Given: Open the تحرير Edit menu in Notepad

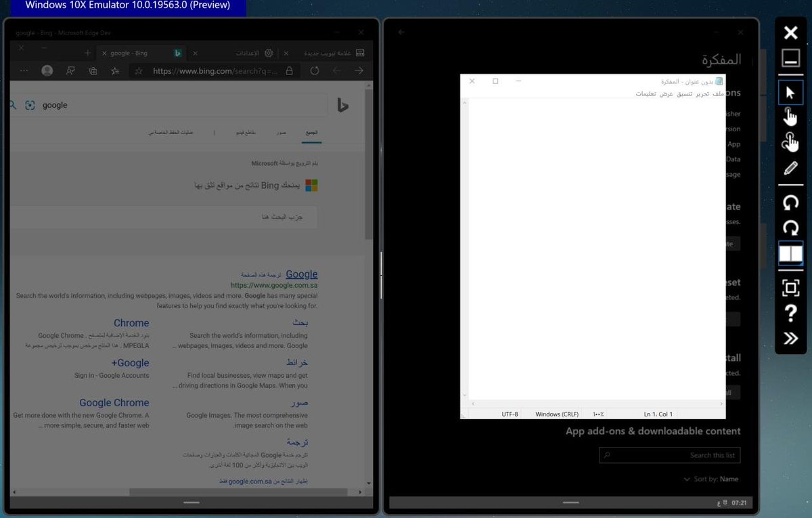Looking at the screenshot, I should point(703,93).
